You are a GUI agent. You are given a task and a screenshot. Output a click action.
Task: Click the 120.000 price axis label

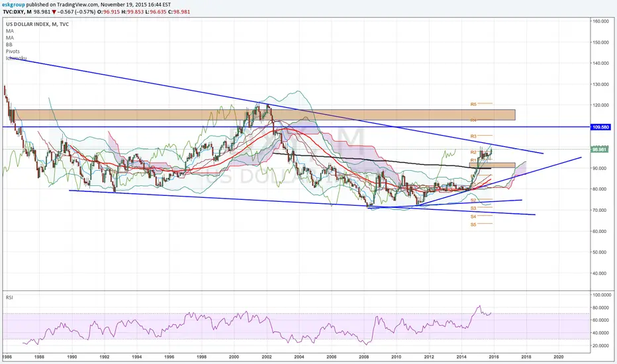601,105
